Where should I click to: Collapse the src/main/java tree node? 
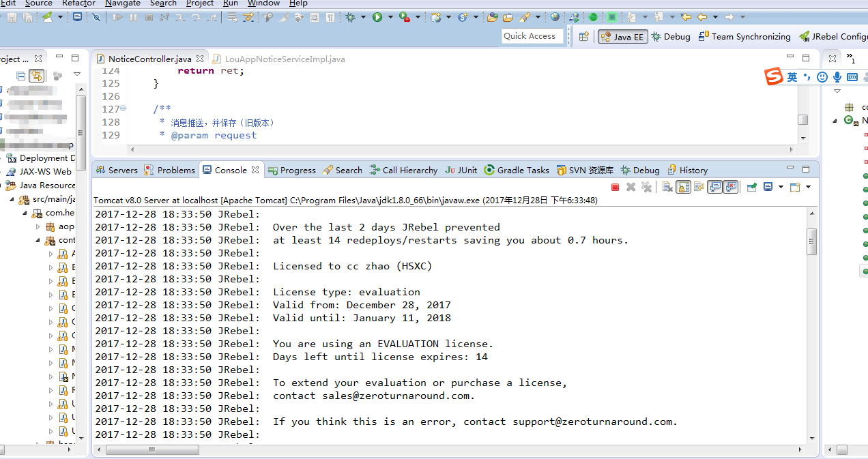tap(12, 199)
